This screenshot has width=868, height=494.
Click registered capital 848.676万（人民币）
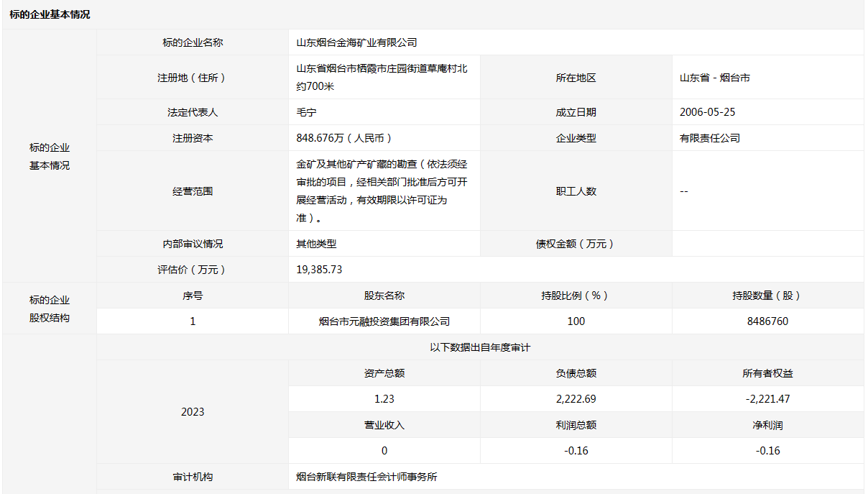[344, 138]
